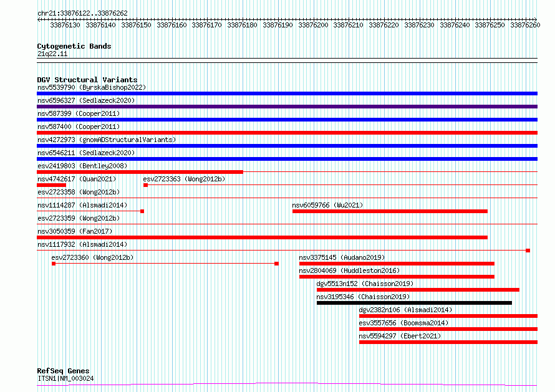Open dgv2382n106 (Alsmadi2014) label
Image resolution: width=555 pixels, height=392 pixels.
tap(405, 310)
